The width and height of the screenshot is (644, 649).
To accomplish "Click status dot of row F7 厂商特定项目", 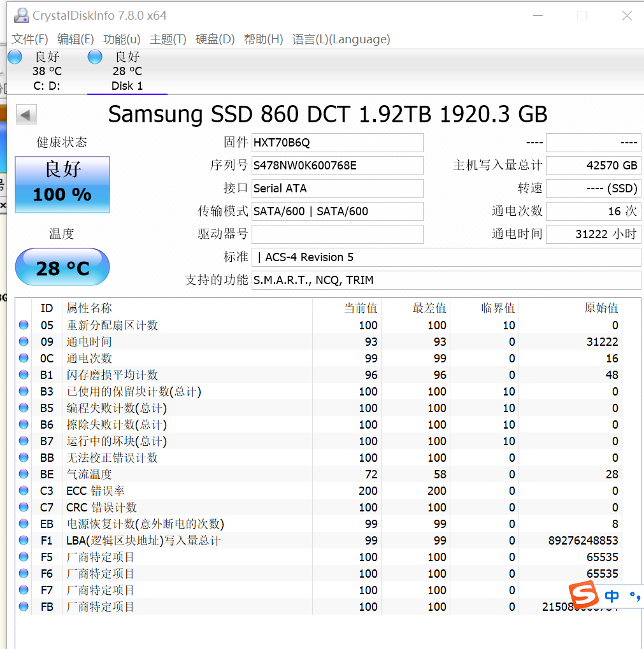I will click(x=24, y=590).
